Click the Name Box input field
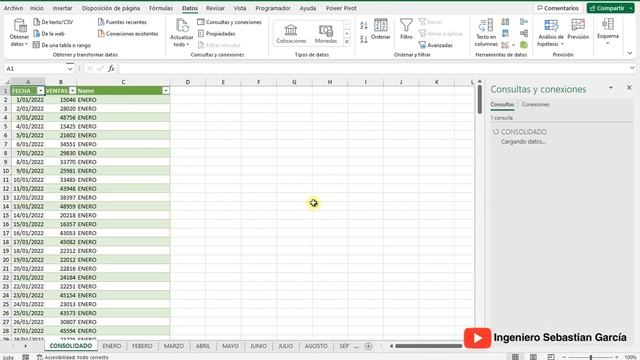 coord(35,69)
